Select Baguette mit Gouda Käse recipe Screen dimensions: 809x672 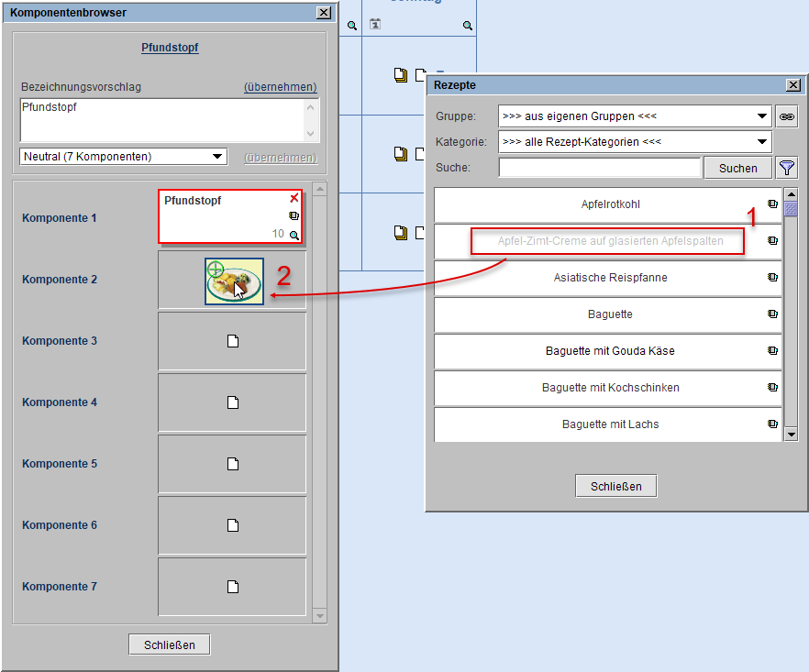point(608,351)
